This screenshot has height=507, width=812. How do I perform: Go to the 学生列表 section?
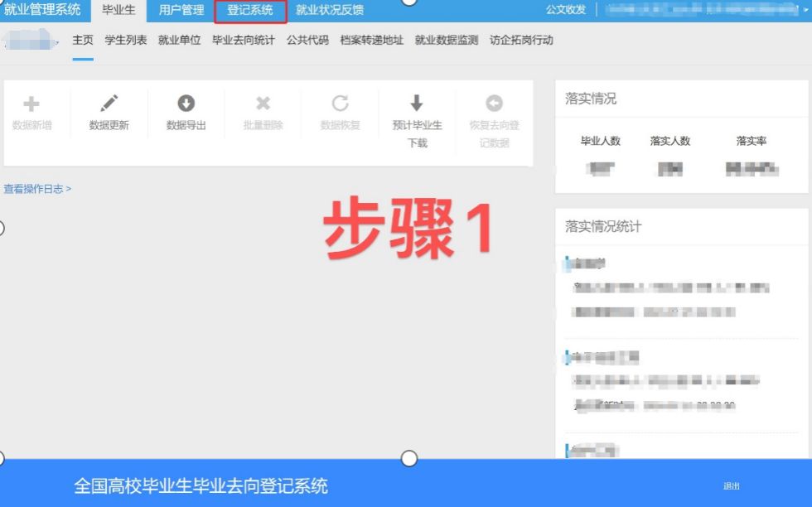(125, 40)
